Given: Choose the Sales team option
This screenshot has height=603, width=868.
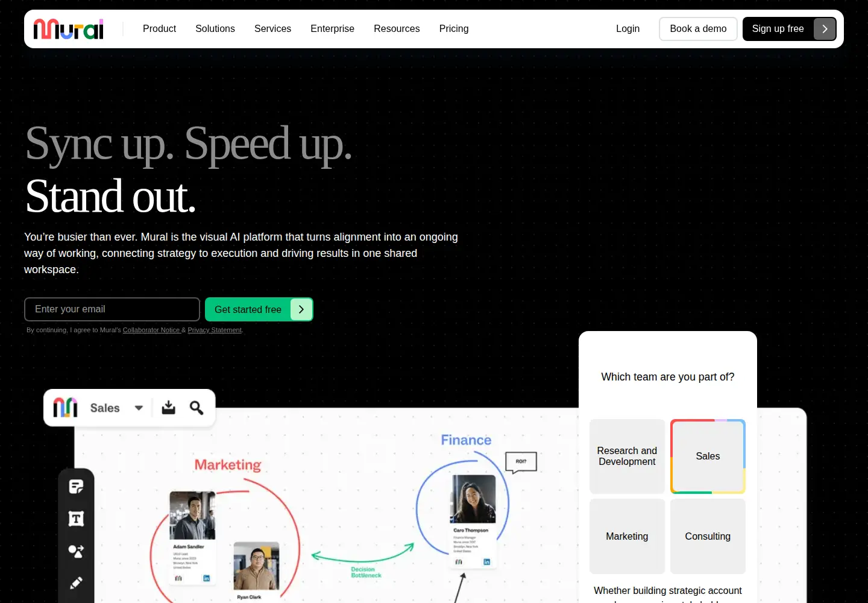Looking at the screenshot, I should (708, 456).
